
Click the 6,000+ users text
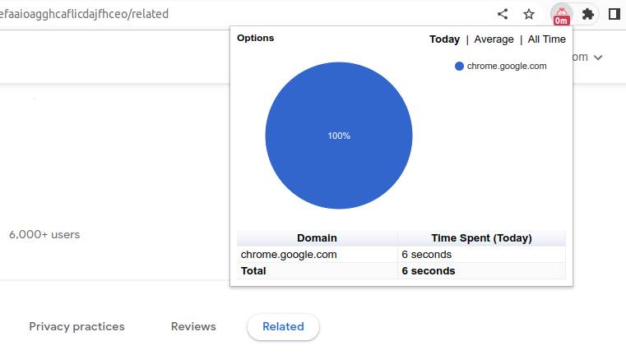pos(44,234)
